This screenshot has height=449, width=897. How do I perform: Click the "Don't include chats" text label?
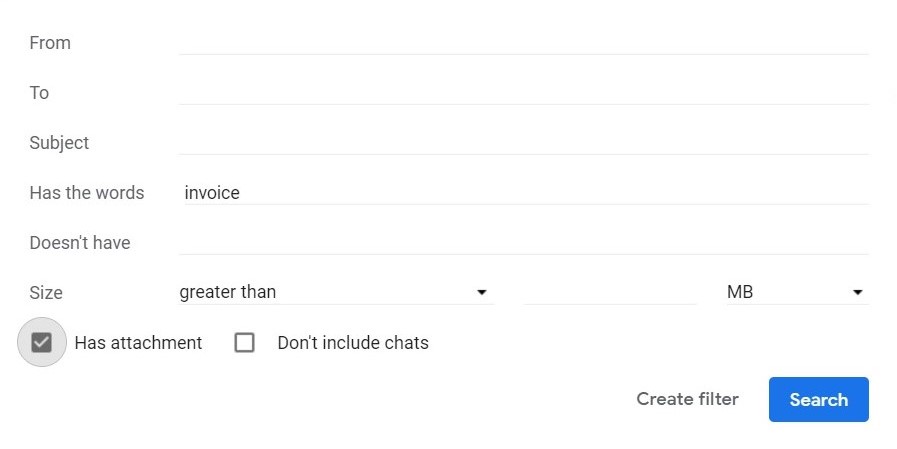pos(353,343)
